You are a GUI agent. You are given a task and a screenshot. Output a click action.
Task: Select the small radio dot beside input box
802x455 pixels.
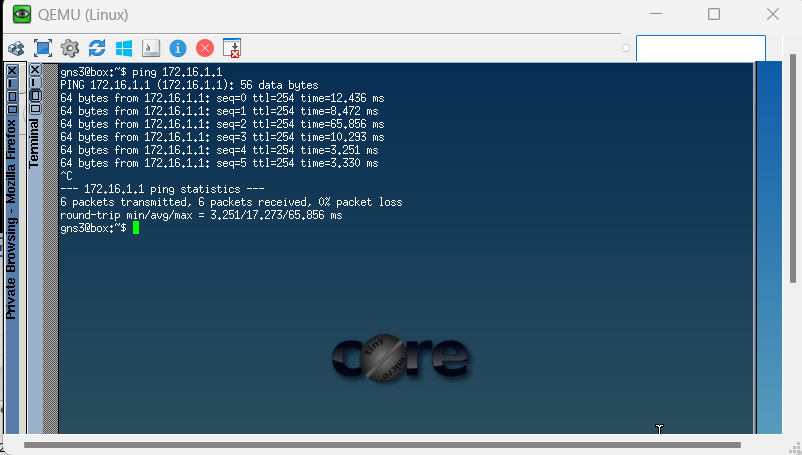(626, 48)
